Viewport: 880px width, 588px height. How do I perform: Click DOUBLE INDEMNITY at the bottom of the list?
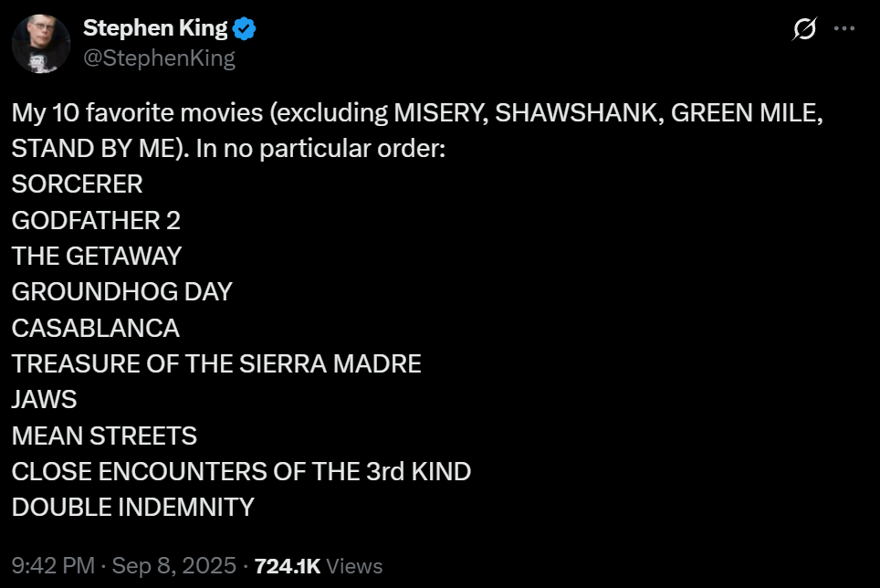131,508
